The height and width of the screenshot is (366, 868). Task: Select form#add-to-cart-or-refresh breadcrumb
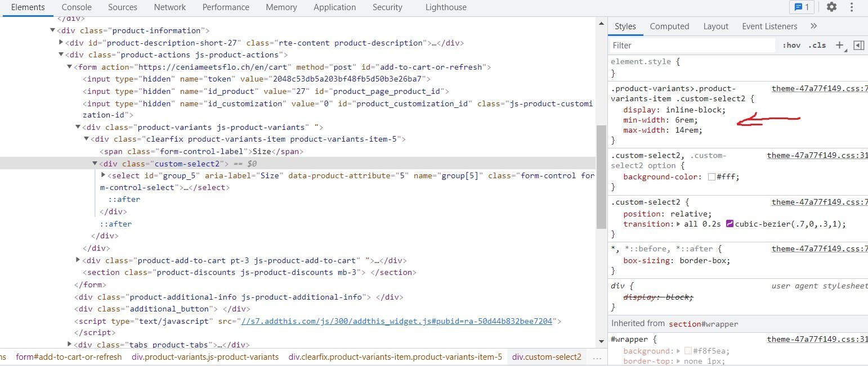[x=69, y=357]
